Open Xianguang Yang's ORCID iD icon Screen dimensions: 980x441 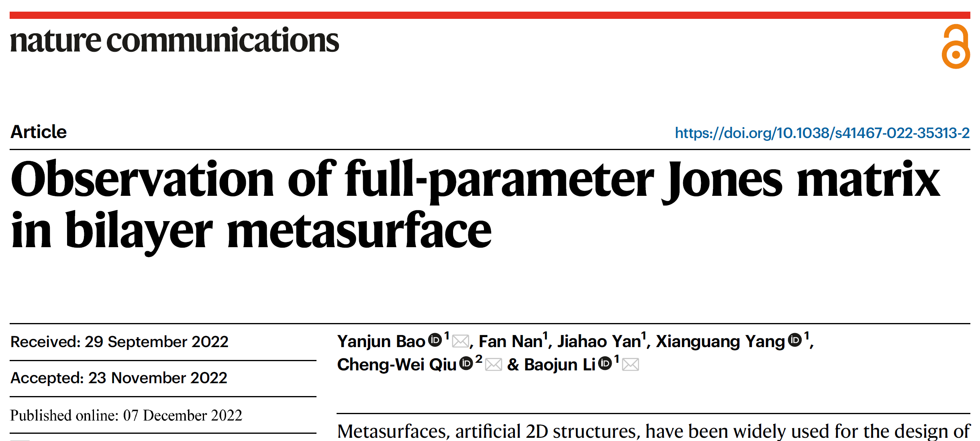click(794, 340)
